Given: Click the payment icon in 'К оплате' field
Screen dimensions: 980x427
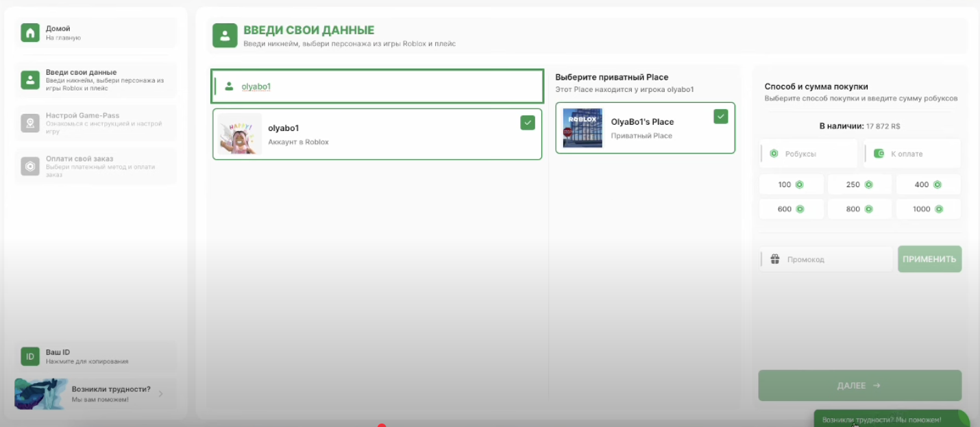Looking at the screenshot, I should tap(879, 154).
